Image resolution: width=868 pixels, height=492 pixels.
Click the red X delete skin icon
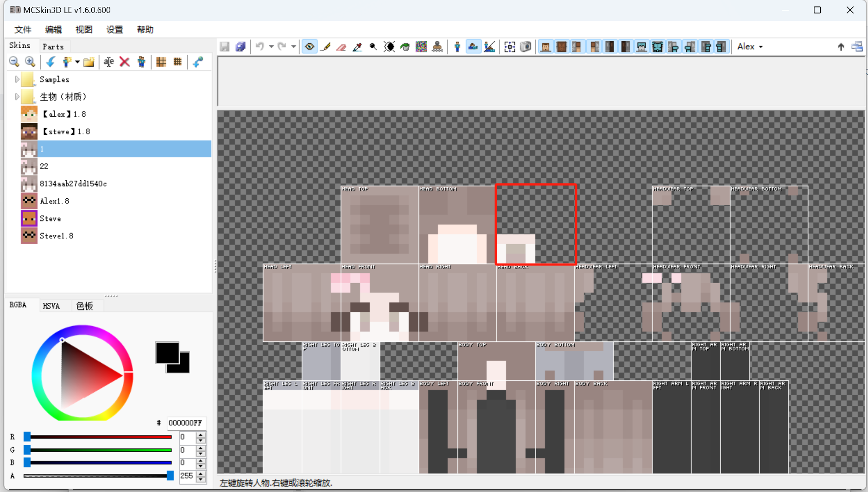click(x=125, y=62)
